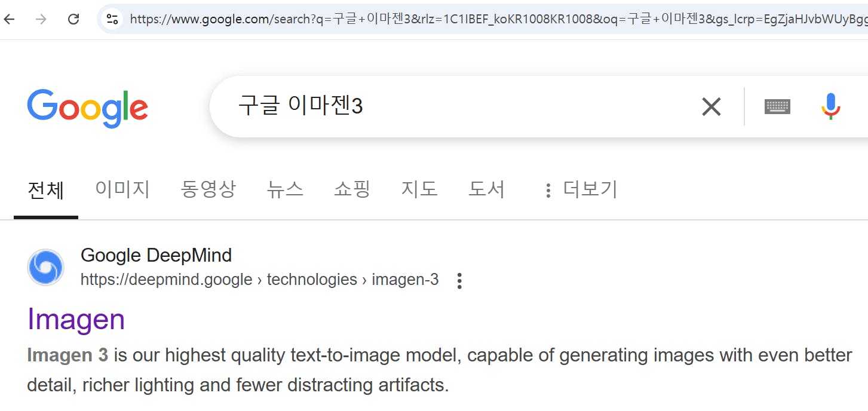Go to the 지도 tab
Screen dimensions: 868x411
click(x=419, y=189)
